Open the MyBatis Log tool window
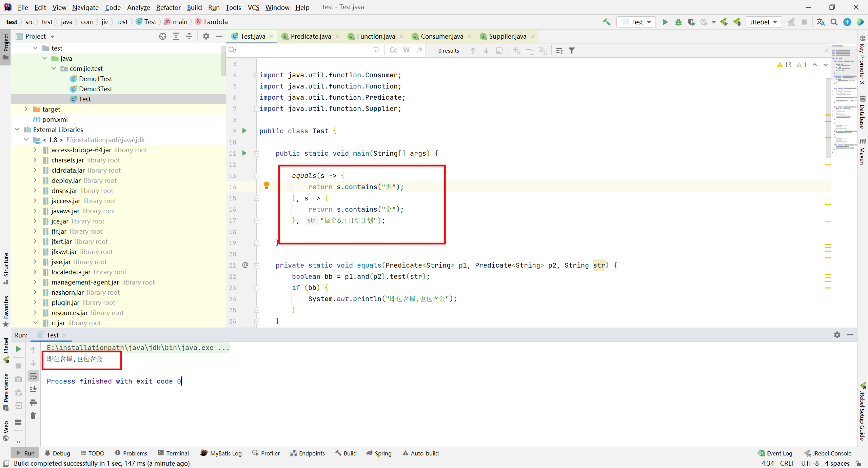Image resolution: width=868 pixels, height=468 pixels. tap(221, 453)
